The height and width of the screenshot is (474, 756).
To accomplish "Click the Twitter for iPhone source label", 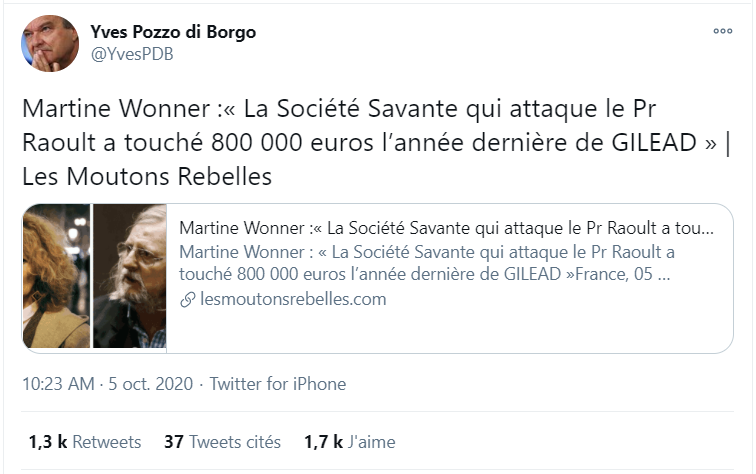I will [x=278, y=384].
